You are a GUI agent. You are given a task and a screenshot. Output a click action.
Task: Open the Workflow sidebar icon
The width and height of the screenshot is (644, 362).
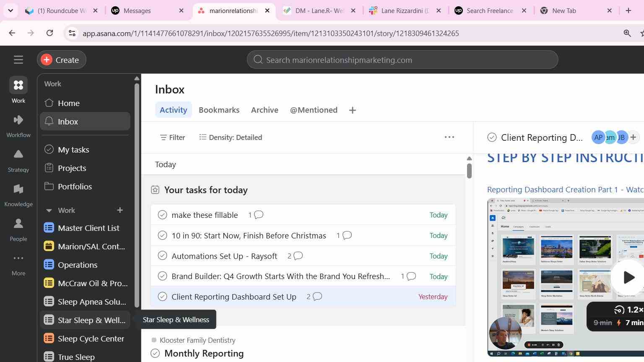coord(18,120)
